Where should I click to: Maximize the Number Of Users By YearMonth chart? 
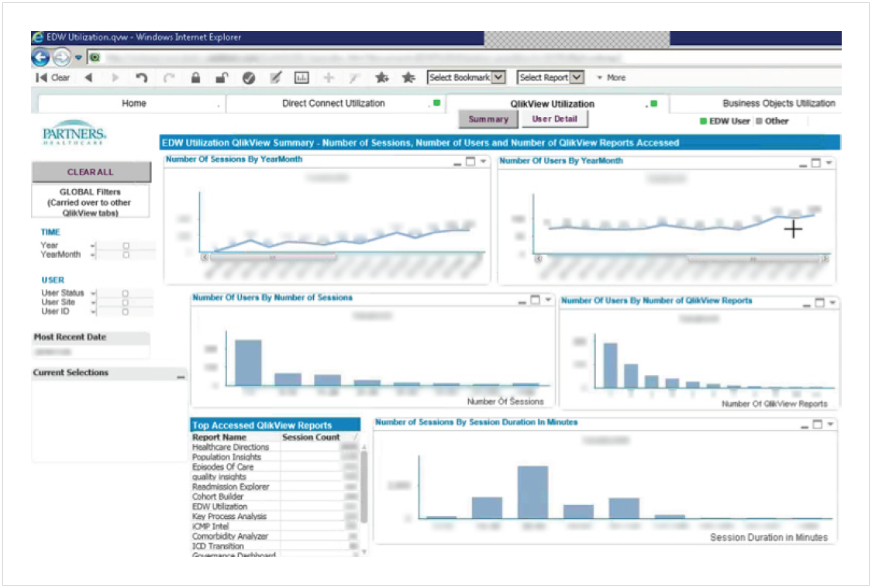816,163
